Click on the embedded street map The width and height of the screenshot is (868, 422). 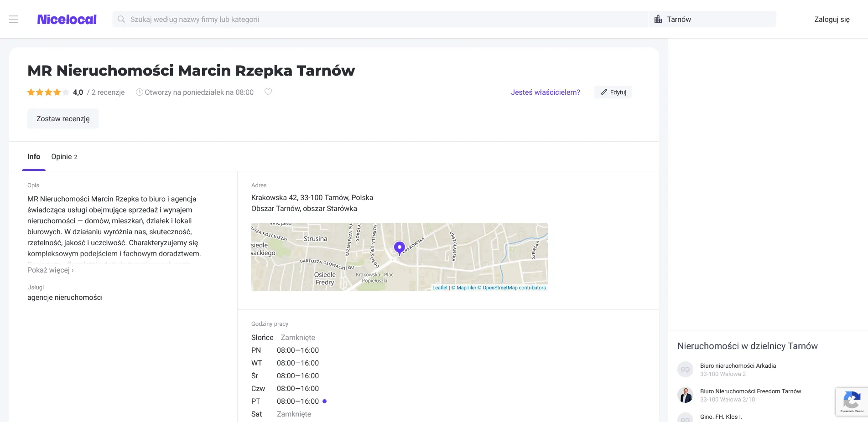399,257
